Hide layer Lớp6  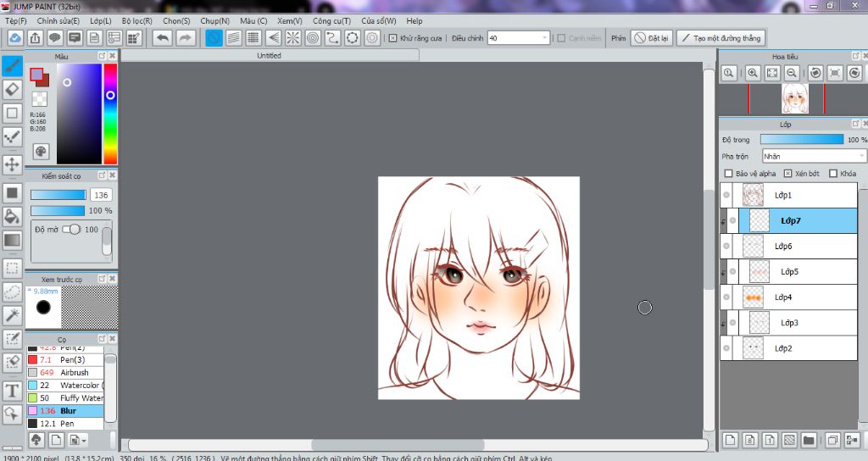726,246
